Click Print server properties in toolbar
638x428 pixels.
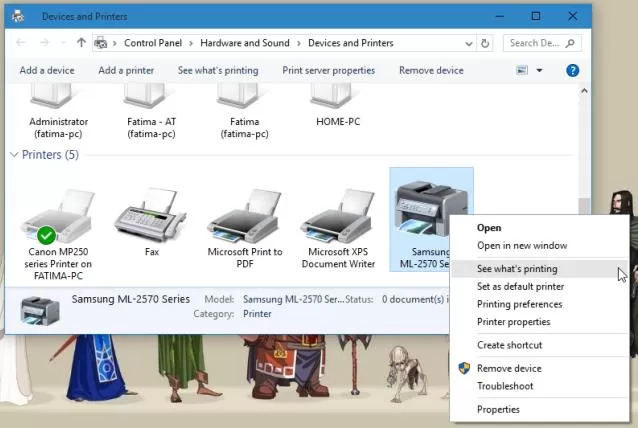pyautogui.click(x=328, y=70)
